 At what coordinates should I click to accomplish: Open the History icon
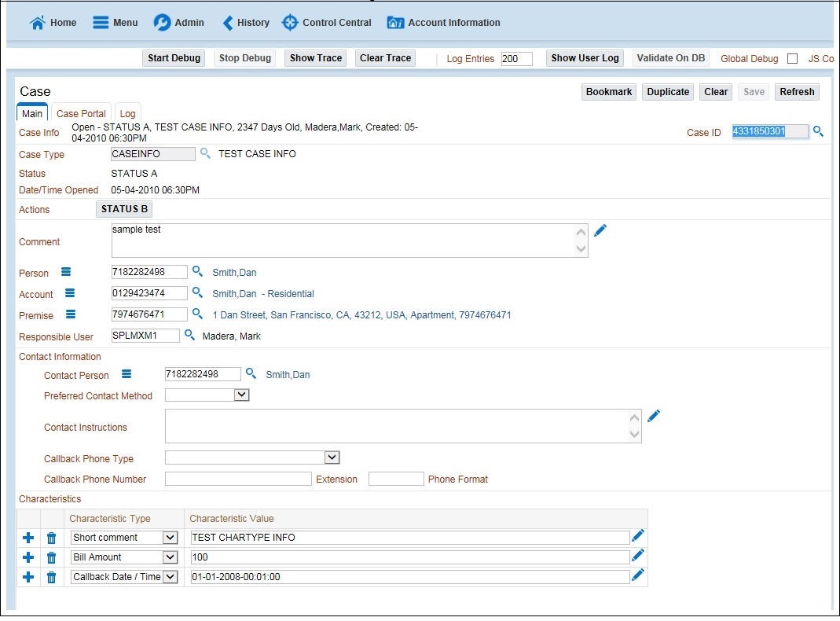[x=226, y=22]
